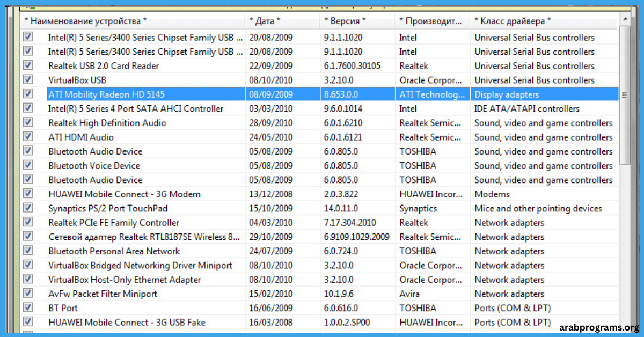This screenshot has height=337, width=644.
Task: Toggle VirtualBox Bridged Networking Driver Miniport checkbox
Action: tap(28, 265)
